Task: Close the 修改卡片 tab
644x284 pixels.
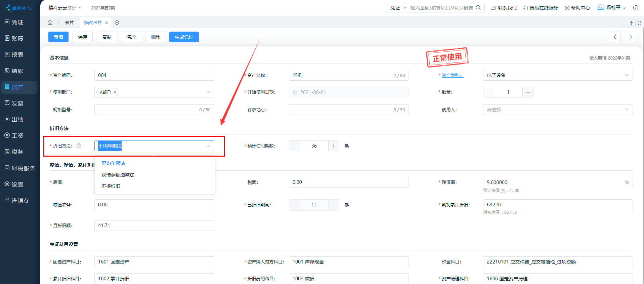Action: [106, 23]
